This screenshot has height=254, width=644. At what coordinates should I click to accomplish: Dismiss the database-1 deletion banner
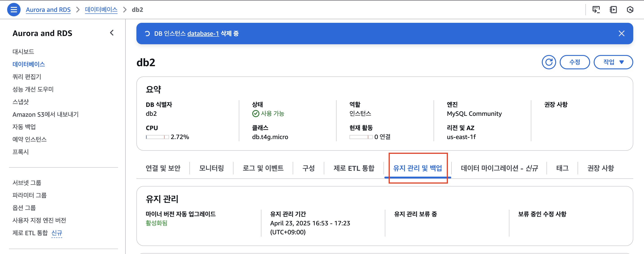coord(621,34)
